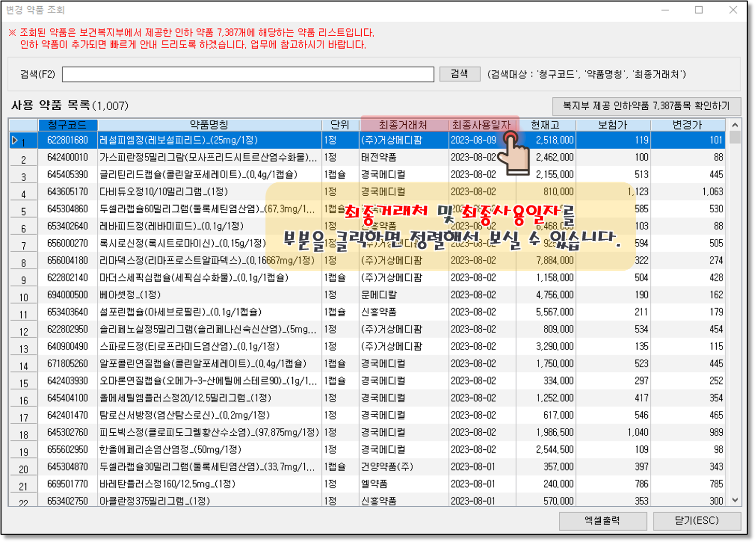Focus the 검색(F2) search input field
This screenshot has height=543, width=756.
[x=248, y=75]
